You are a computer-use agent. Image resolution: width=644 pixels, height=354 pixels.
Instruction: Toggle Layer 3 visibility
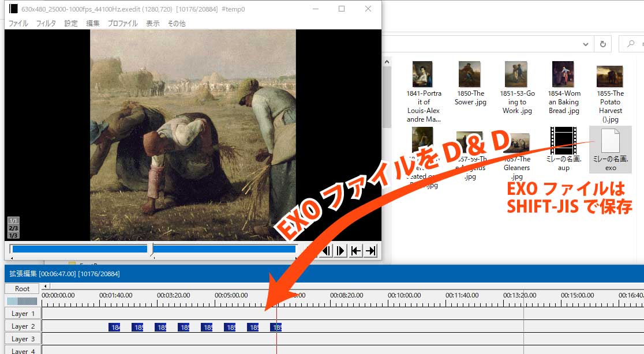coord(23,339)
